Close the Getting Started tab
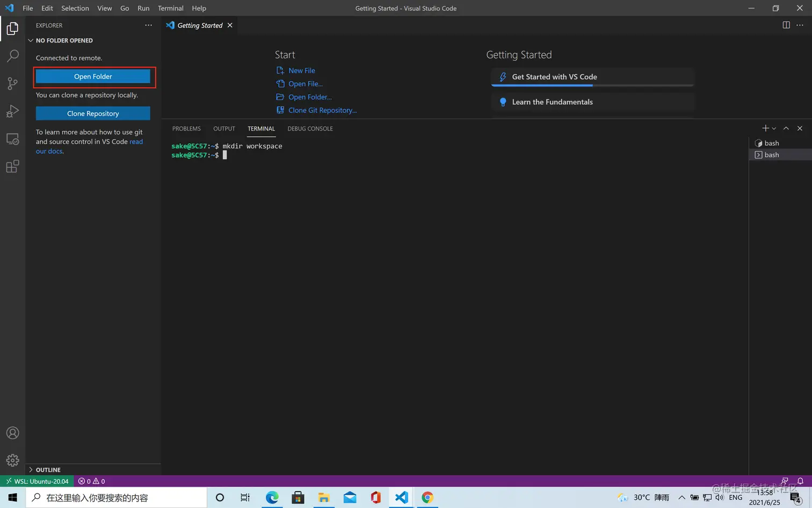This screenshot has height=508, width=812. click(230, 25)
